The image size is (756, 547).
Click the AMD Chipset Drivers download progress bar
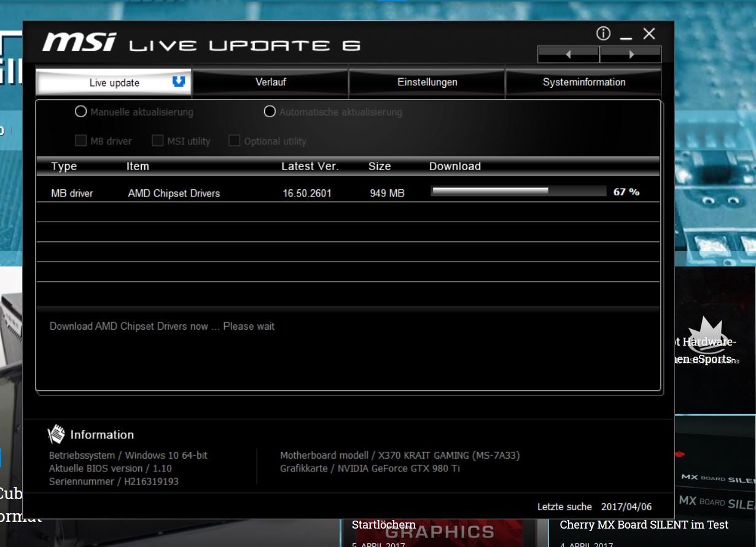click(518, 192)
